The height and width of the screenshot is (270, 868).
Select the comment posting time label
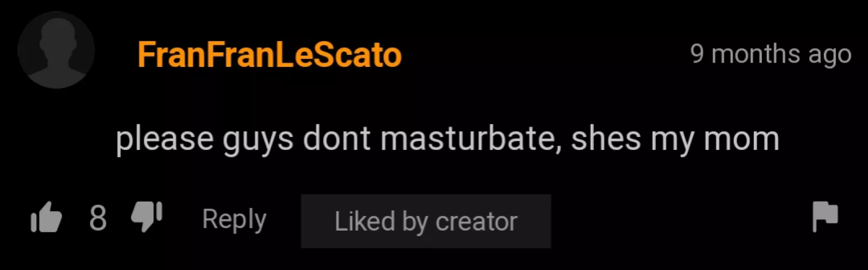click(x=771, y=54)
